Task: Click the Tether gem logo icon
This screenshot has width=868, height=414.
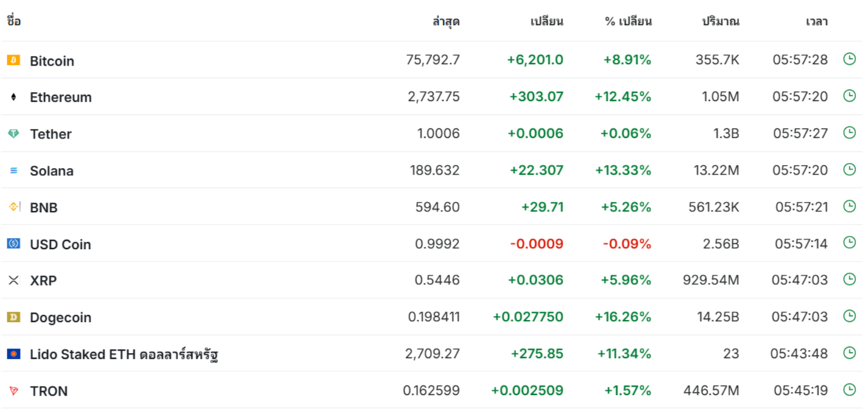Action: [13, 133]
